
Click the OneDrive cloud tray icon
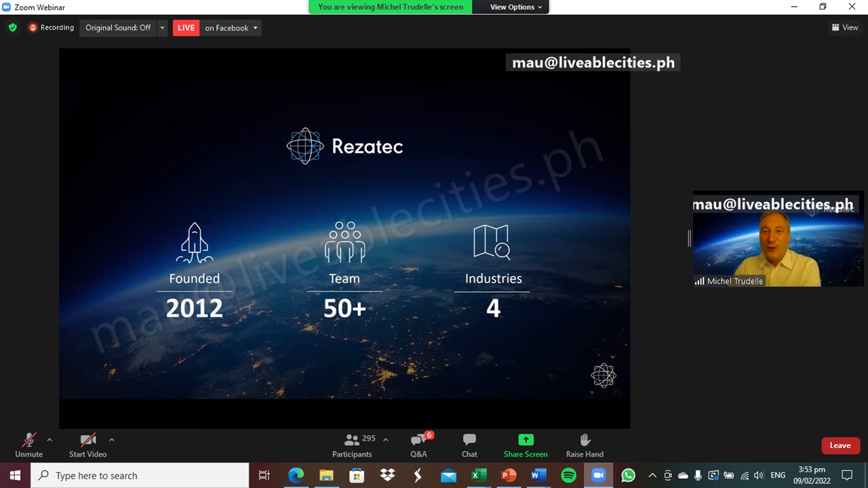point(683,475)
